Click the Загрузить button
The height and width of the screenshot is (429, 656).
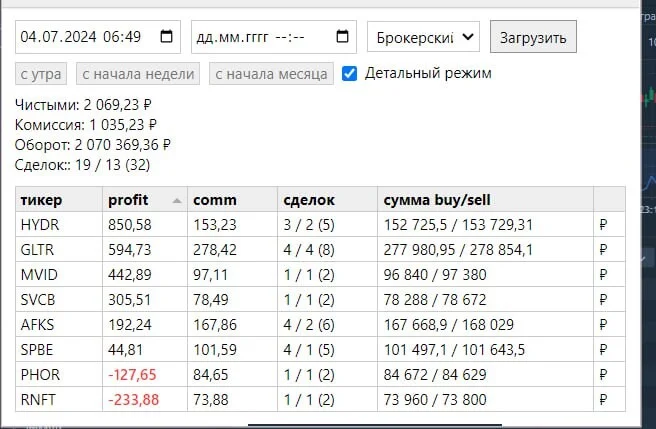[x=533, y=37]
